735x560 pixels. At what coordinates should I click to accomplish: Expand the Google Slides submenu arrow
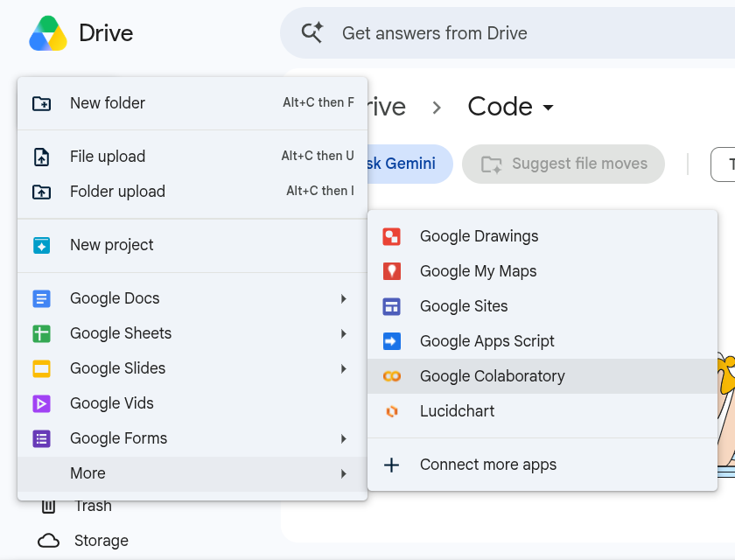[344, 368]
